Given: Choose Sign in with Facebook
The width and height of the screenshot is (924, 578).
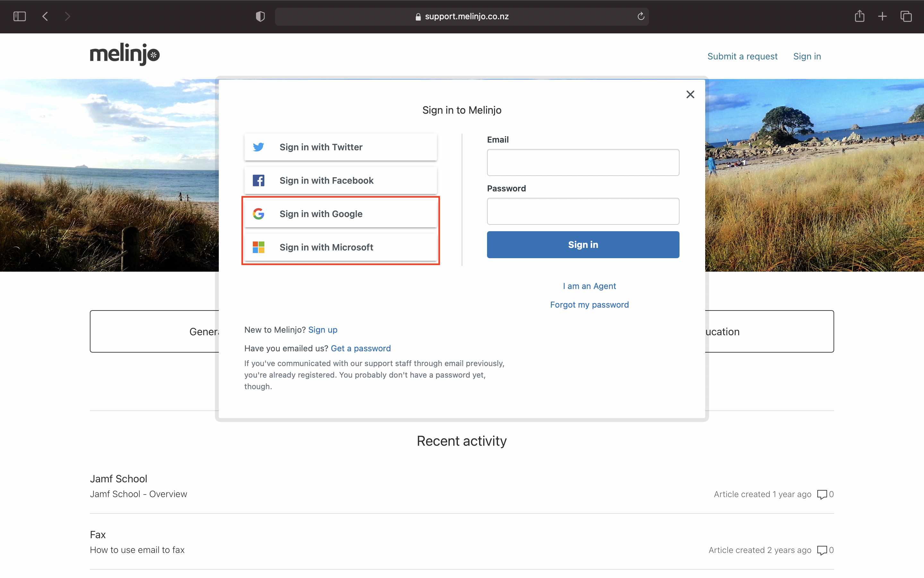Looking at the screenshot, I should point(341,180).
